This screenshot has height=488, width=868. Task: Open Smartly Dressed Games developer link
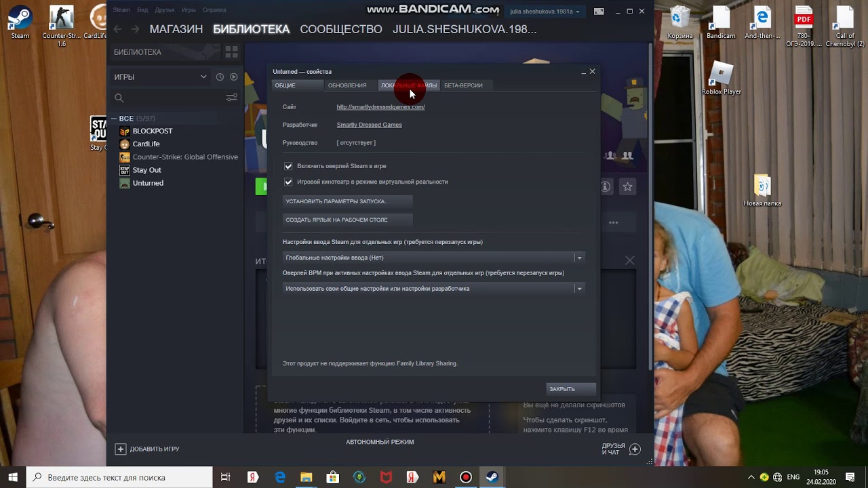pos(369,125)
